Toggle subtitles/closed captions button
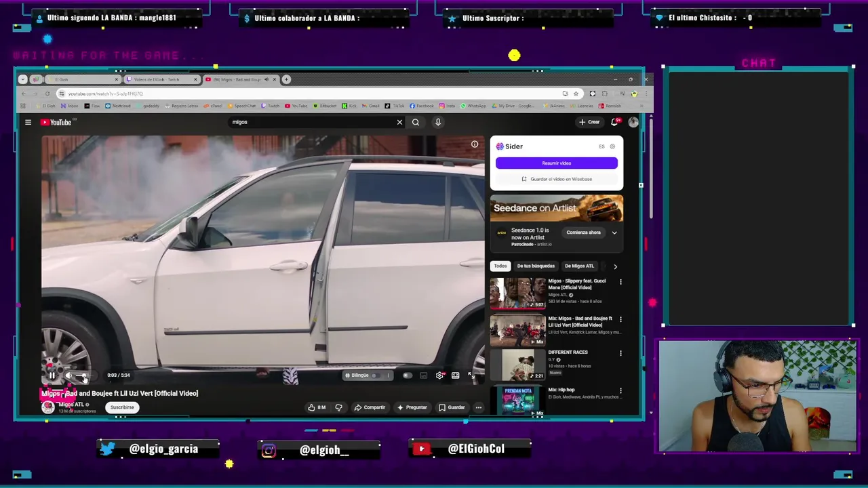 [424, 375]
